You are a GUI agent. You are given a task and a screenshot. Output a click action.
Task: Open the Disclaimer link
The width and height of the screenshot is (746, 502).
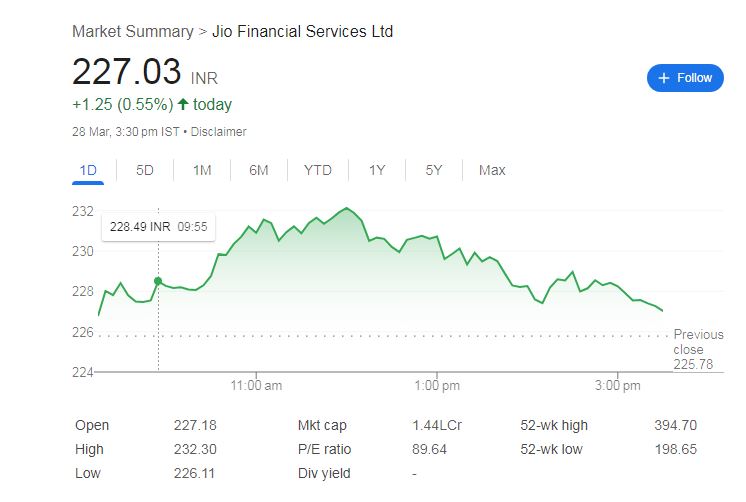coord(218,132)
